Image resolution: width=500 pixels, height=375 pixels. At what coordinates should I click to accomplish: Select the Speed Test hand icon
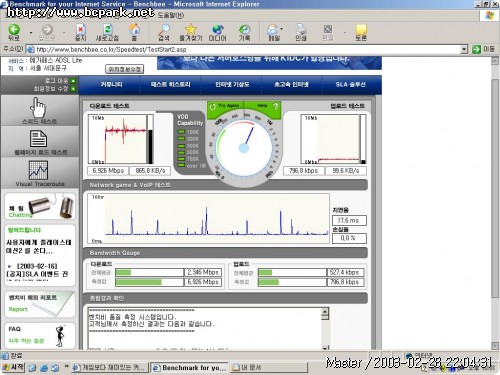point(38,107)
